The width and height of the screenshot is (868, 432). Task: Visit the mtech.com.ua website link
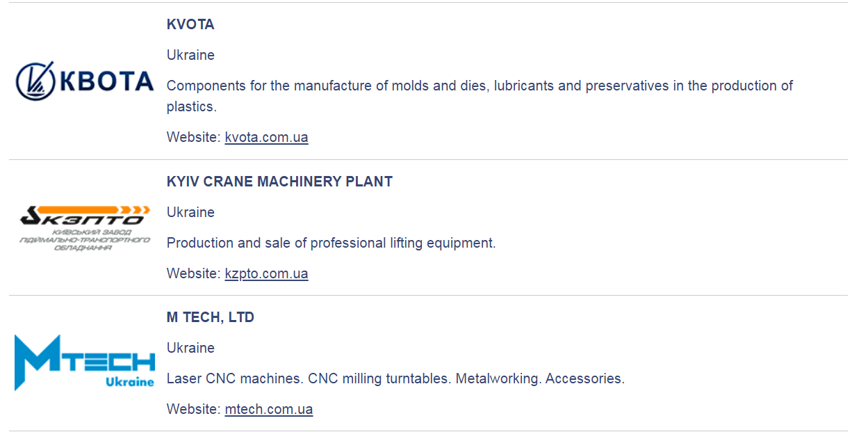pyautogui.click(x=268, y=409)
